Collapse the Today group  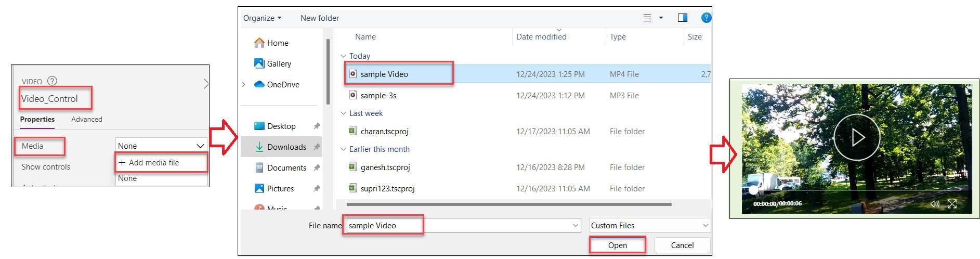(x=343, y=56)
